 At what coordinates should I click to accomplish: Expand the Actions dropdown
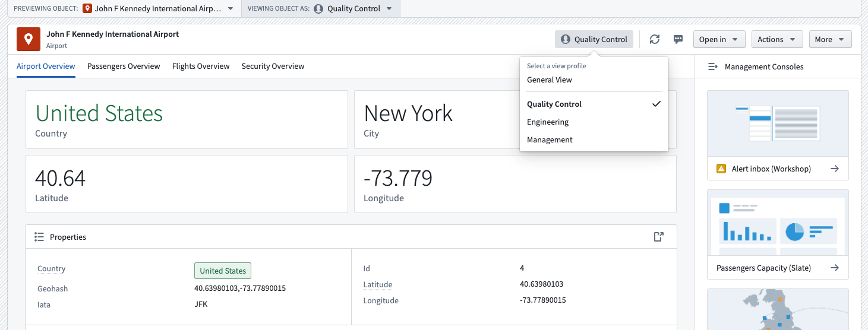point(777,39)
